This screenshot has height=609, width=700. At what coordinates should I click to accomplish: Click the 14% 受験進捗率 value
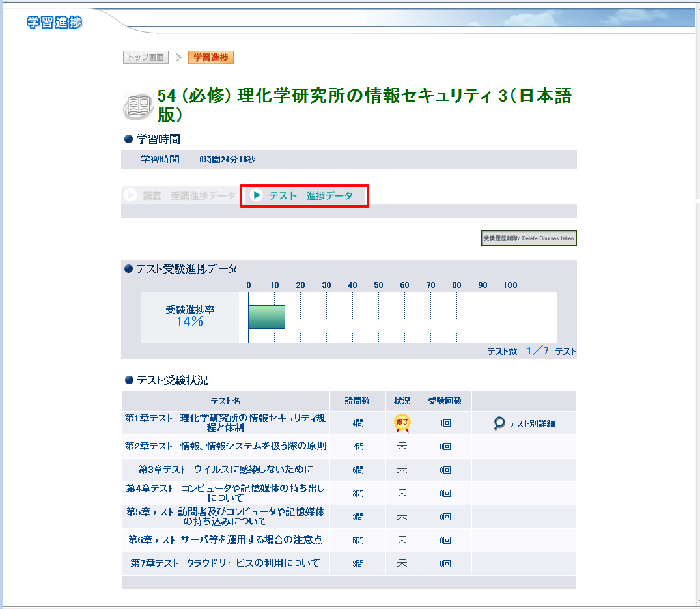[x=189, y=322]
